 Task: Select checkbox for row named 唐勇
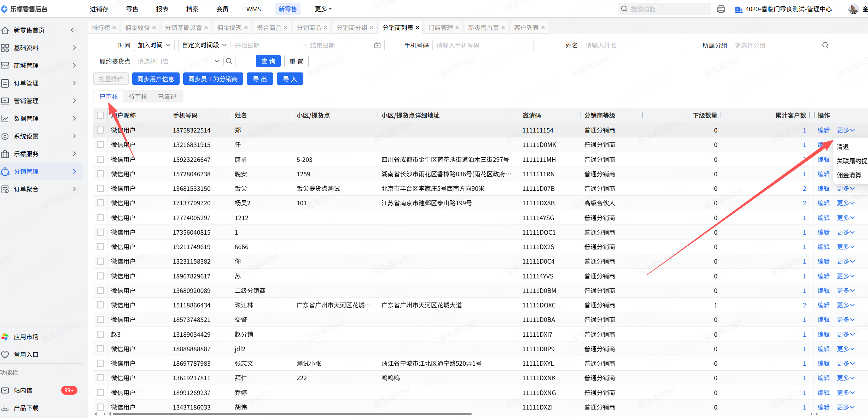point(100,159)
